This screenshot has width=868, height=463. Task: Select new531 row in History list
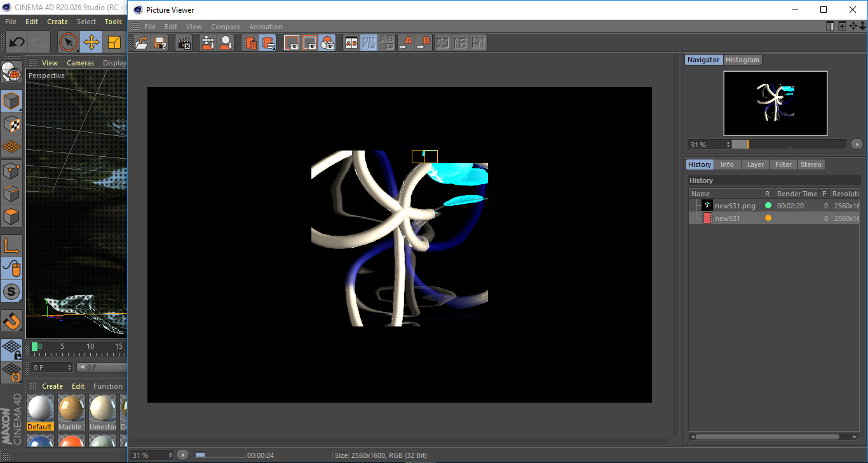click(775, 218)
